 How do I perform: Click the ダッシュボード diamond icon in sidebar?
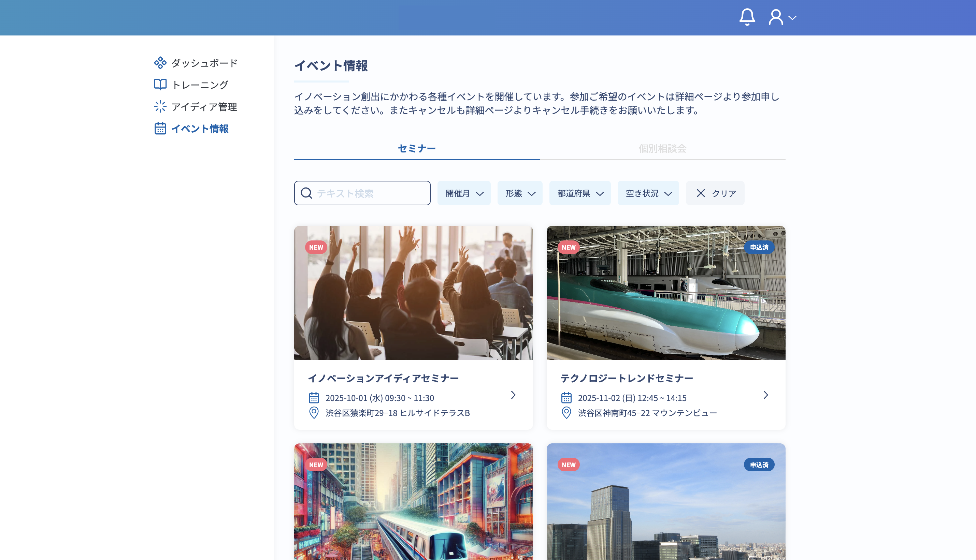click(x=160, y=63)
